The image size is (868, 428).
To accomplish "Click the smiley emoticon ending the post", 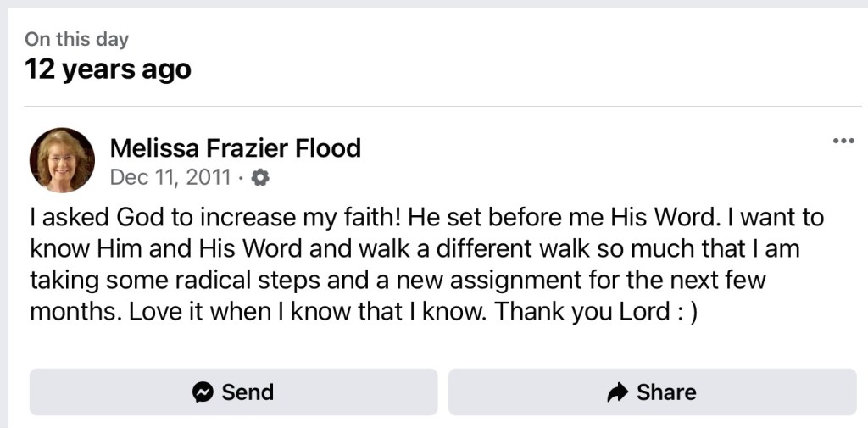I will pyautogui.click(x=687, y=311).
